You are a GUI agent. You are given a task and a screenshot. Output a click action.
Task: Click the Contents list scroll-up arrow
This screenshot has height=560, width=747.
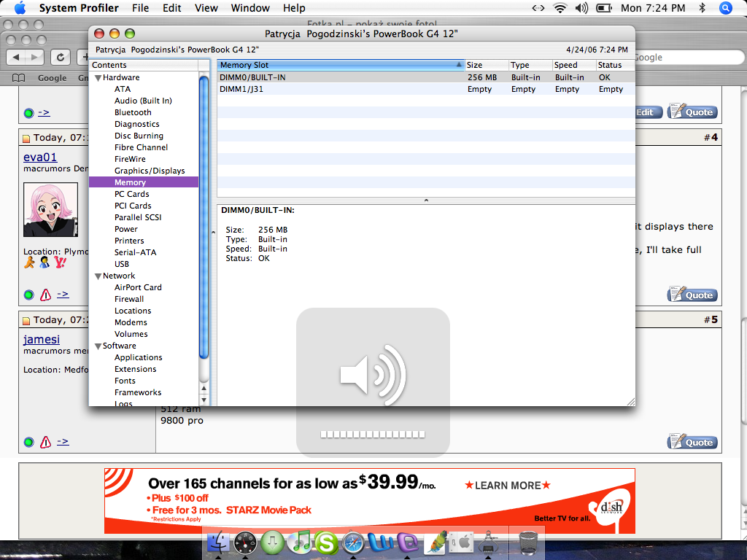[204, 388]
